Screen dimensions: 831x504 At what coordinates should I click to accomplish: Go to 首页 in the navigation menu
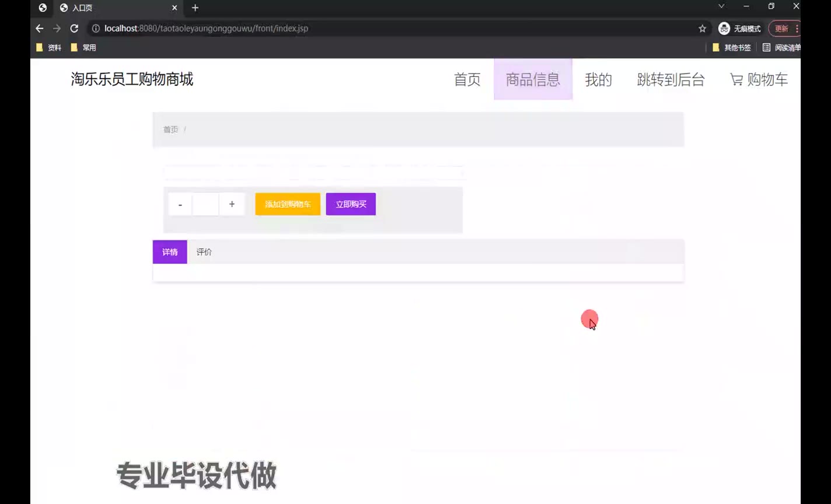(x=467, y=80)
